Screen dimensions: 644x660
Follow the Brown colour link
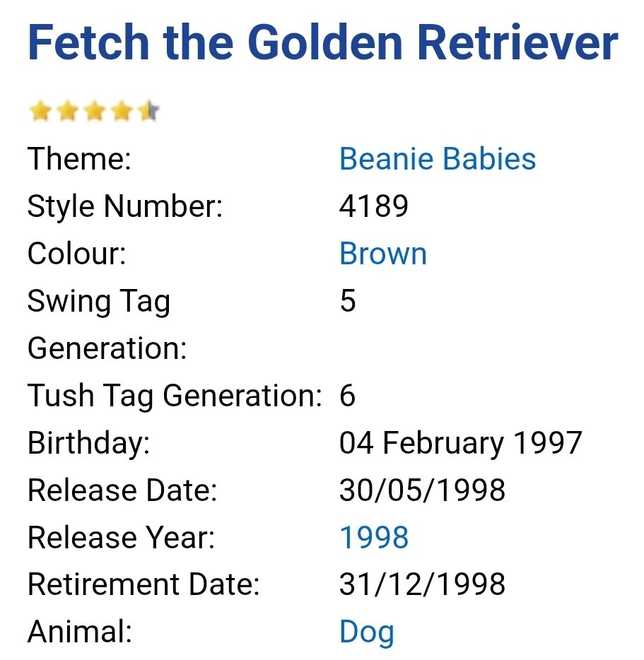[383, 254]
